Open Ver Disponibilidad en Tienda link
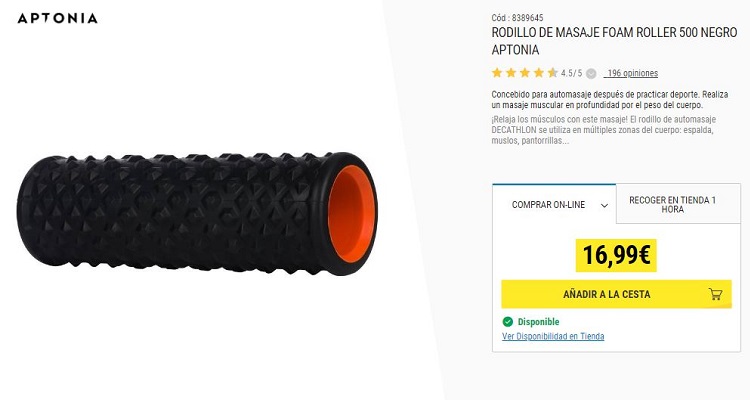The height and width of the screenshot is (400, 750). click(553, 336)
